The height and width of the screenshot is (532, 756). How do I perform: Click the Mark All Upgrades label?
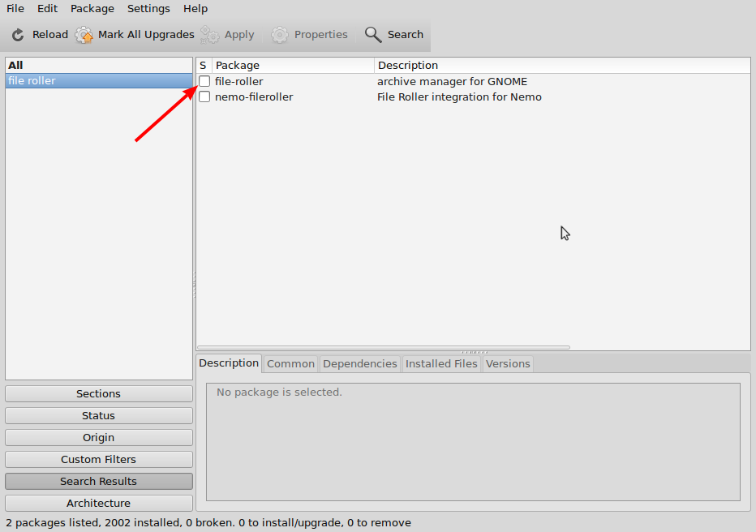[146, 35]
